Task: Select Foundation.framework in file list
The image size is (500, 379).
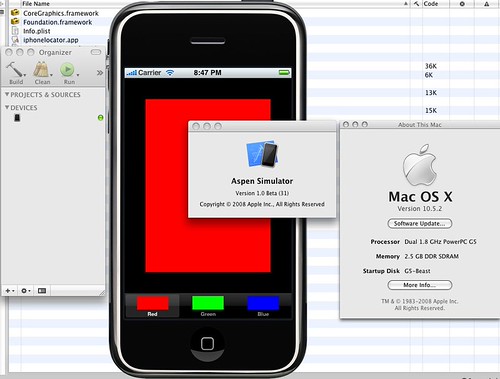Action: (57, 22)
